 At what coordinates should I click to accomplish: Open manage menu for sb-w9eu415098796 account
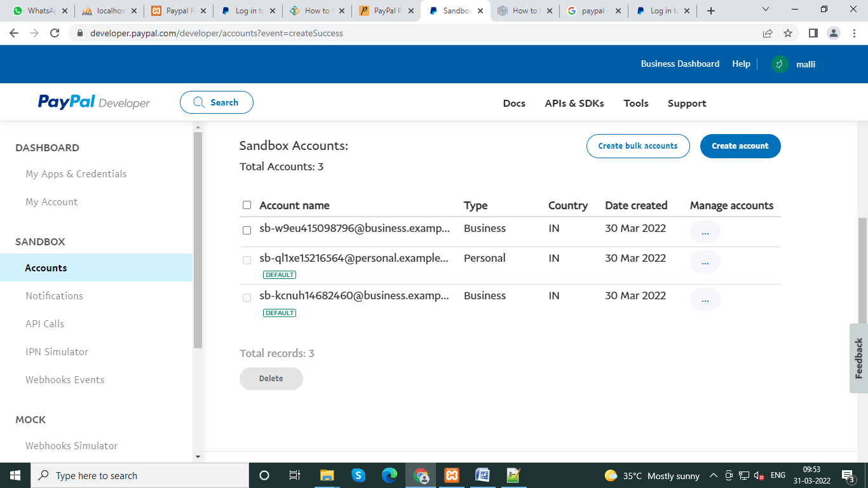coord(705,232)
